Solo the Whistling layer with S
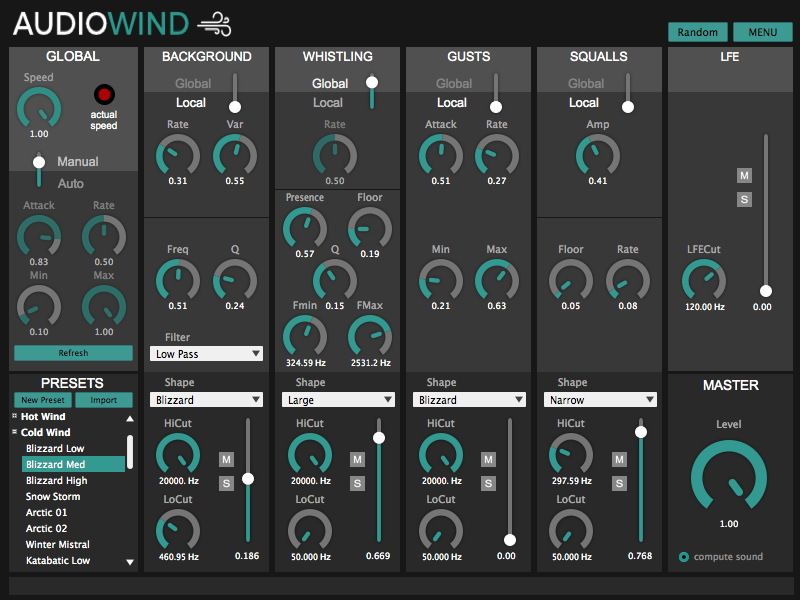This screenshot has height=600, width=800. [x=357, y=483]
